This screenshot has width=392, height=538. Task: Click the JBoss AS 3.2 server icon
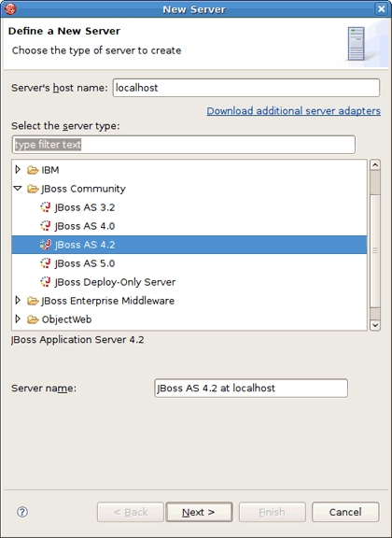[x=46, y=207]
